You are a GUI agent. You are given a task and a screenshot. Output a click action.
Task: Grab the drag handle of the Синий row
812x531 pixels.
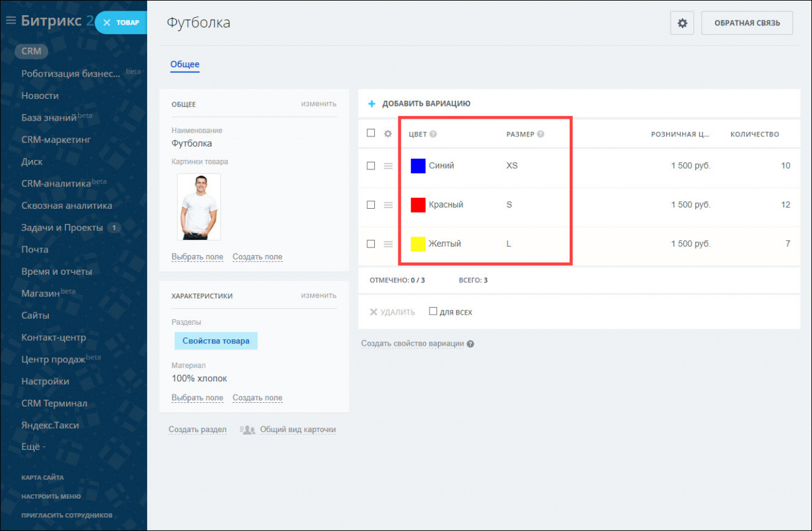pos(388,166)
